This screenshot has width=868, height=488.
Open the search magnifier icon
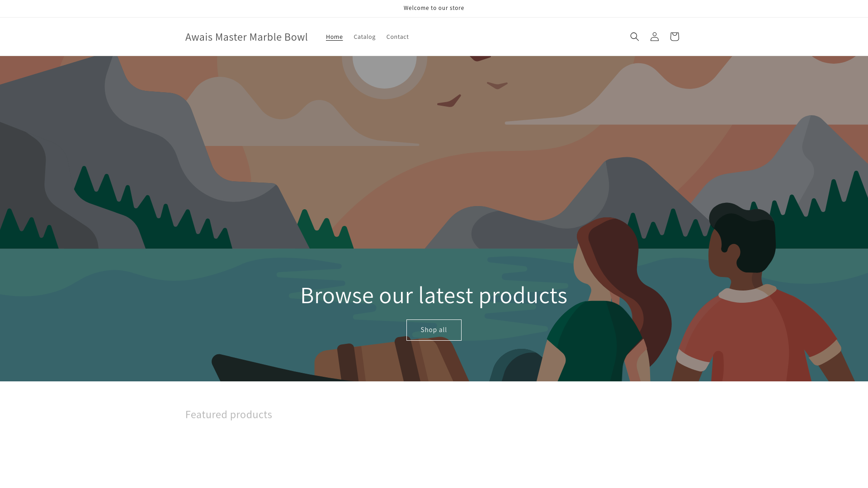[x=634, y=37]
